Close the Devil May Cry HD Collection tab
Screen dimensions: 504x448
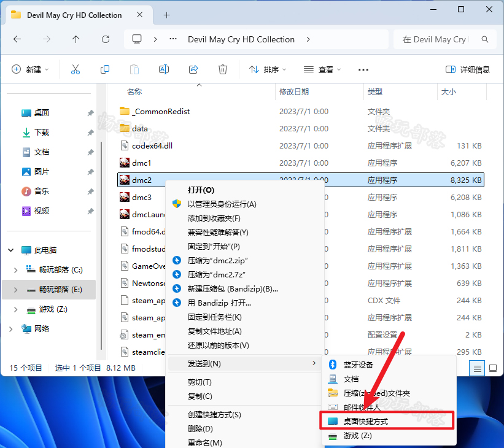[139, 15]
